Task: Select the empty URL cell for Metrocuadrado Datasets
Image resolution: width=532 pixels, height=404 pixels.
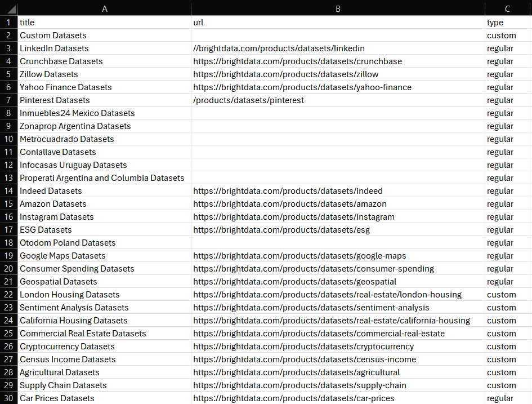Action: (337, 139)
